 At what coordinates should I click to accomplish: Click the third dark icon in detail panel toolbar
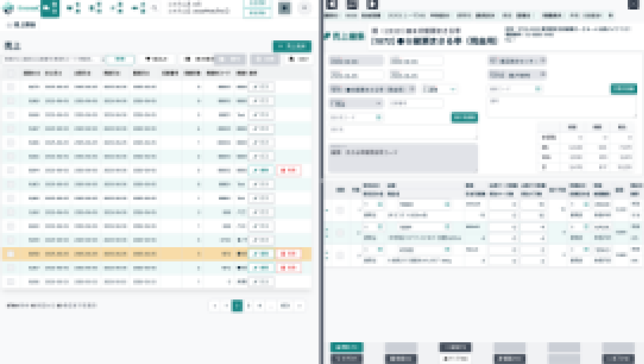[372, 4]
